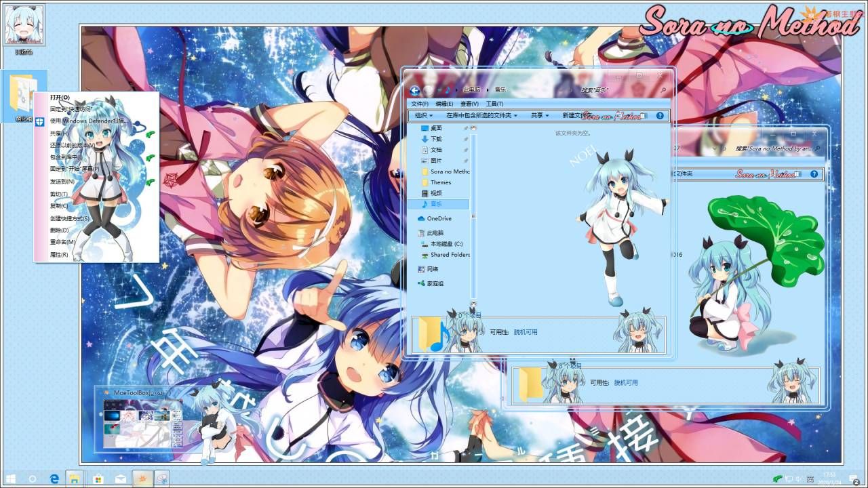868x488 pixels.
Task: Launch Microsoft Edge from the taskbar
Action: (x=54, y=479)
